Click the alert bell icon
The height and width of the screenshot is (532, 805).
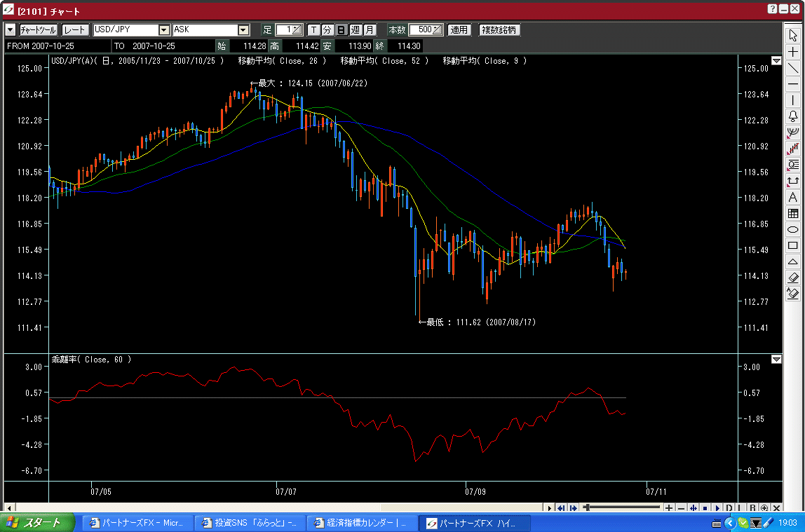point(793,116)
